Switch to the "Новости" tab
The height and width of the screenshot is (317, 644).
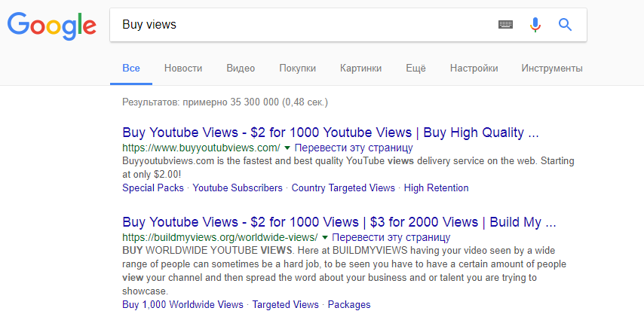183,68
